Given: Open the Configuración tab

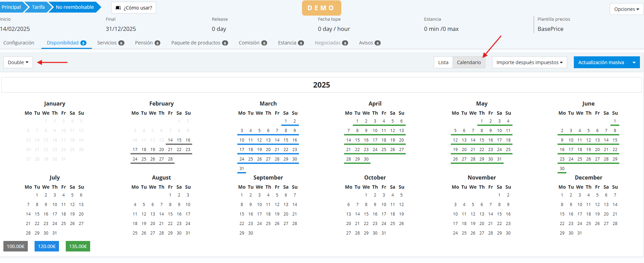Looking at the screenshot, I should [x=19, y=43].
